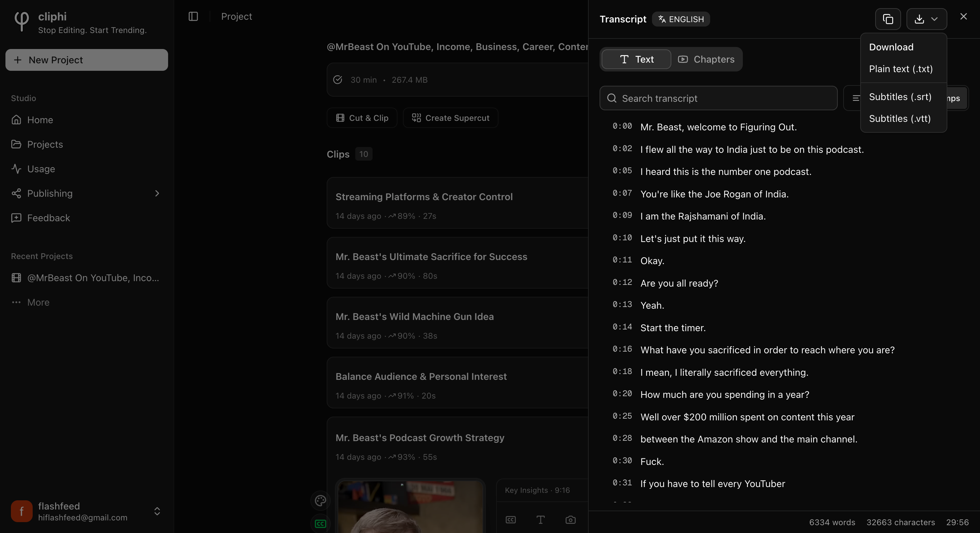
Task: Open Mr. Beast's Ultimate Sacrifice for Success clip
Action: point(431,257)
